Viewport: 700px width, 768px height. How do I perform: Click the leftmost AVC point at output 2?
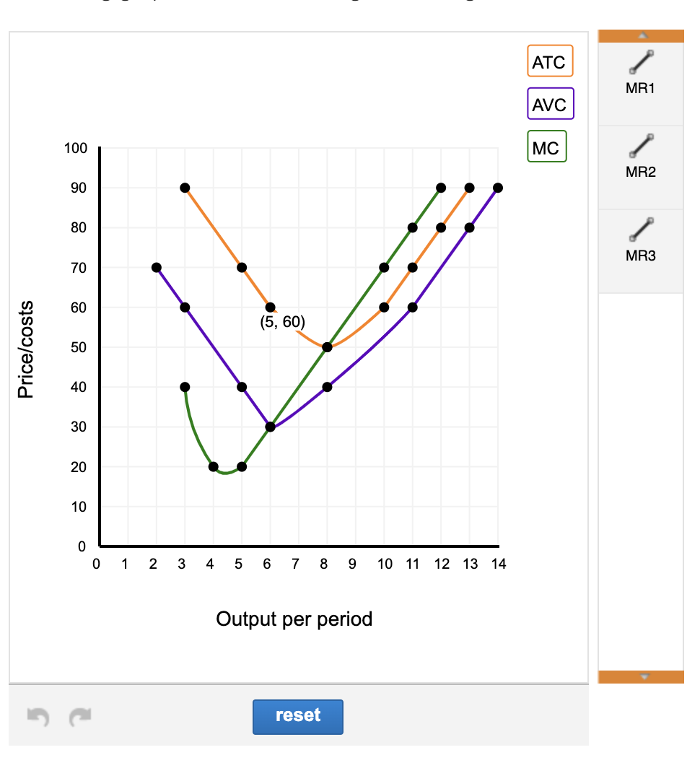click(156, 266)
